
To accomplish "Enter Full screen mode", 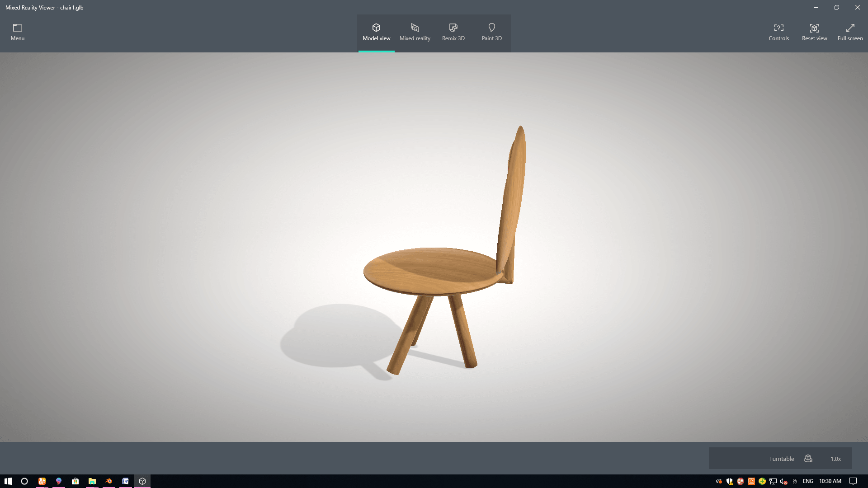I will click(850, 33).
